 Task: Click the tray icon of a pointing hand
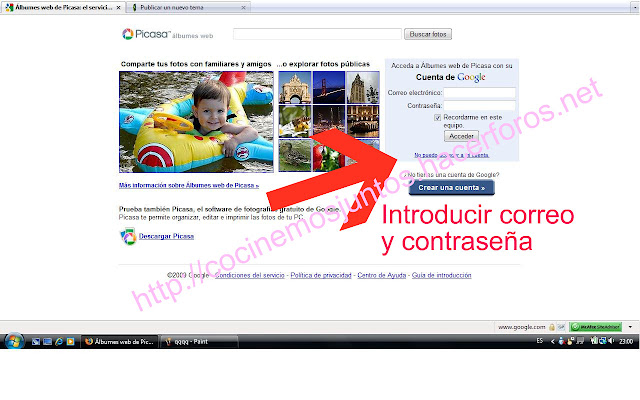570,341
